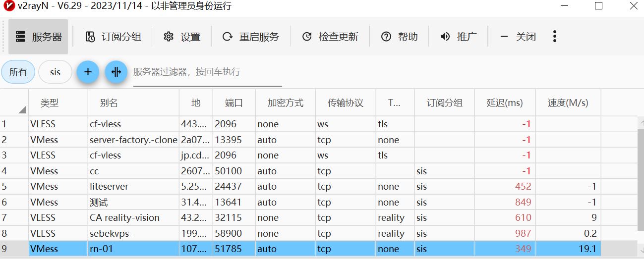The width and height of the screenshot is (644, 259).
Task: Open the 服务器 (servers) menu
Action: 38,37
